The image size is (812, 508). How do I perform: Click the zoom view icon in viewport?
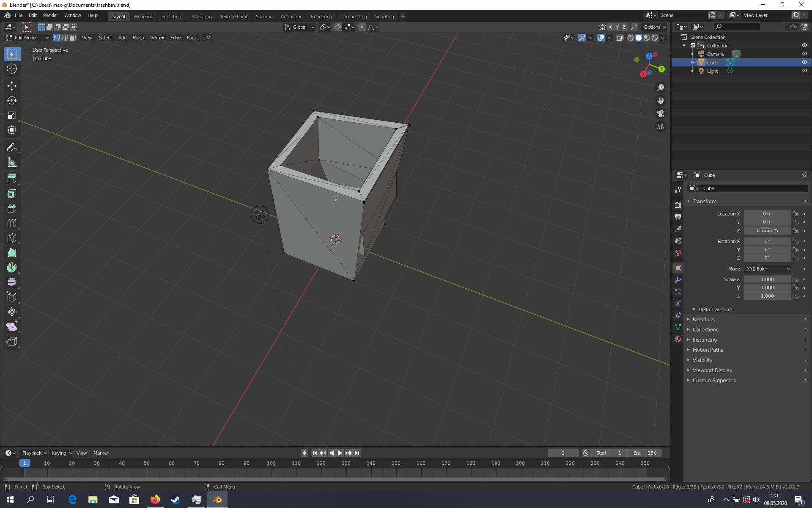660,88
